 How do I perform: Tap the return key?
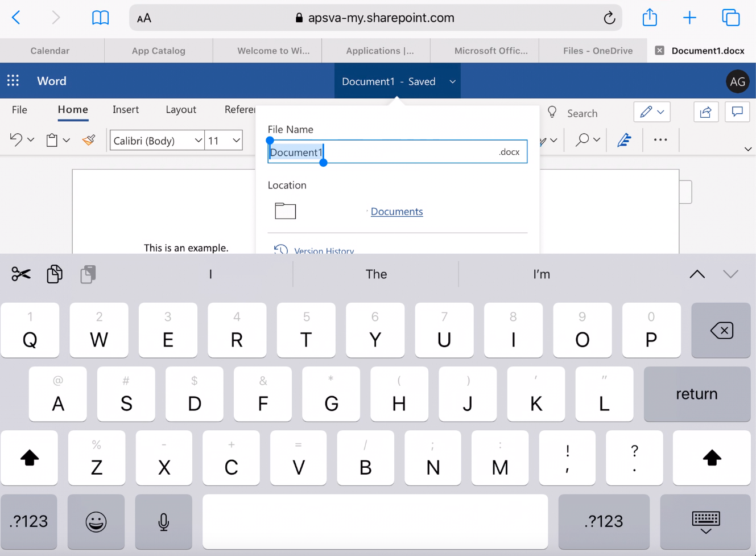pyautogui.click(x=697, y=394)
